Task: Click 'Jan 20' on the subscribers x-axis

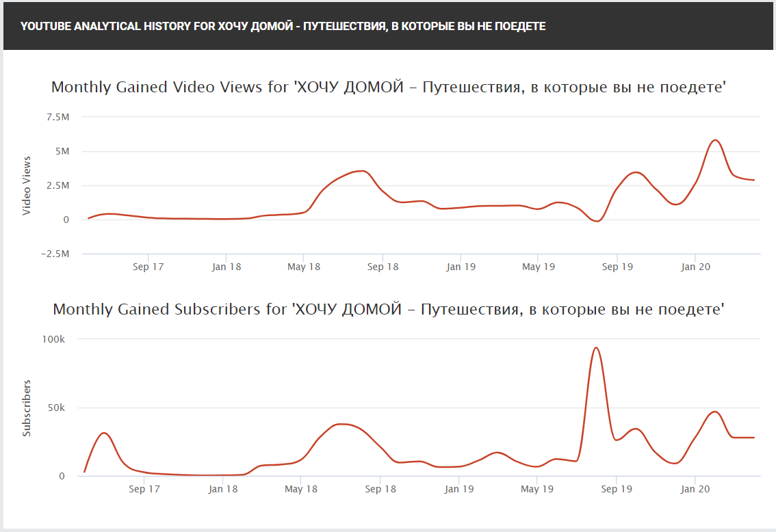Action: [x=695, y=489]
